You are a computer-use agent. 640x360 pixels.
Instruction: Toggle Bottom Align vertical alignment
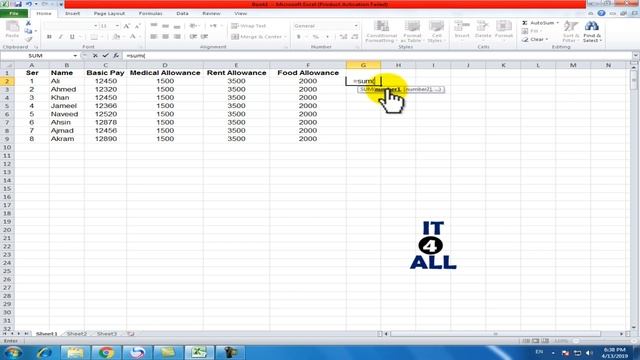[177, 26]
